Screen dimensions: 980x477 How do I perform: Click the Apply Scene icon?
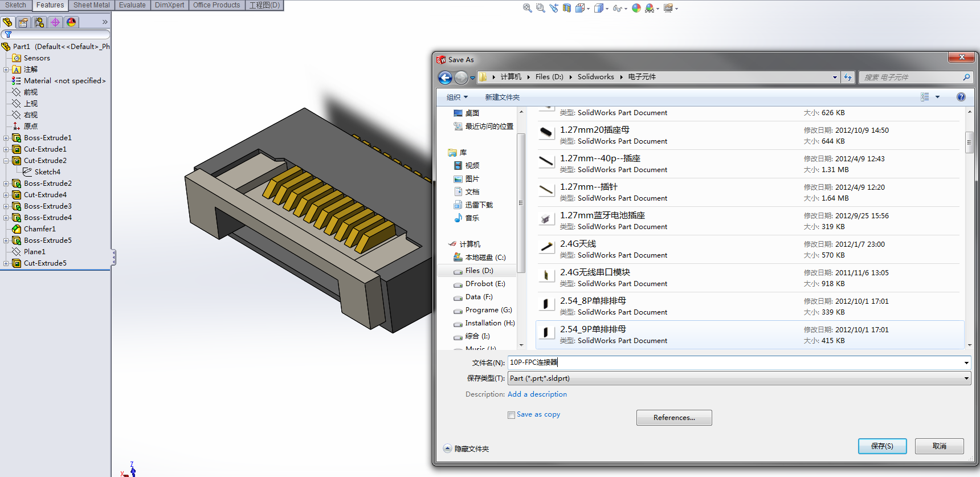[650, 8]
